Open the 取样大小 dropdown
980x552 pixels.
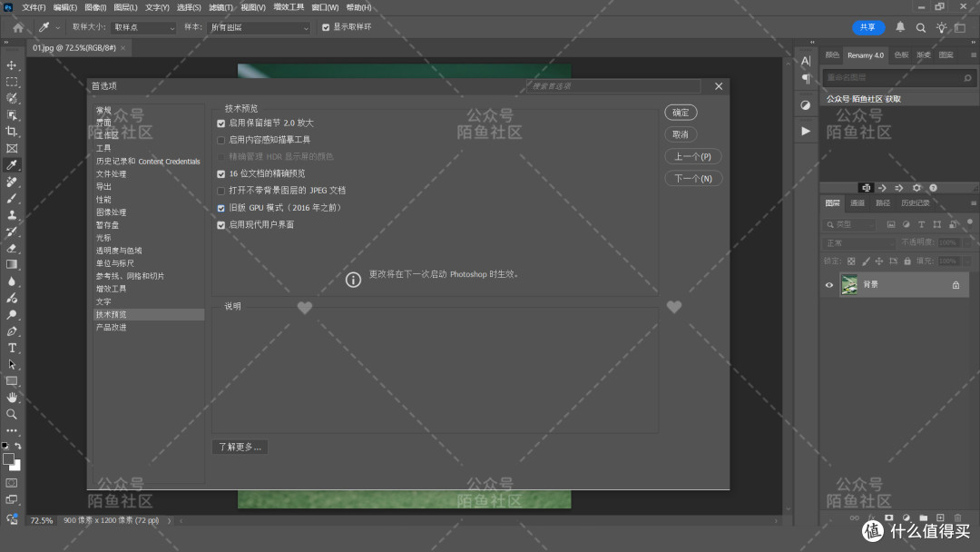143,27
